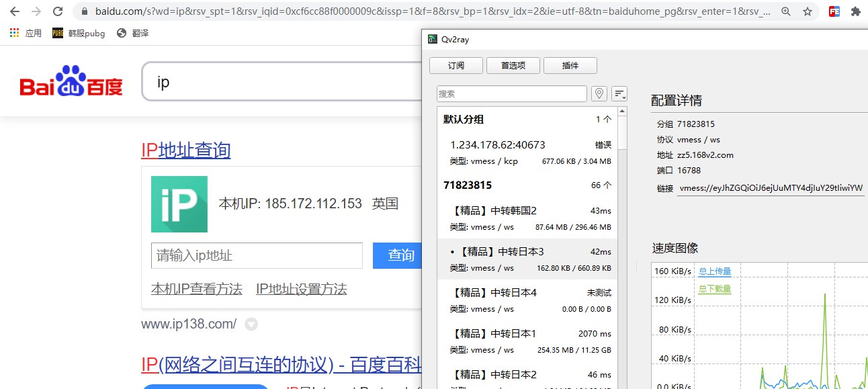This screenshot has height=389, width=868.
Task: Click the Qv2ray title bar icon
Action: (433, 39)
